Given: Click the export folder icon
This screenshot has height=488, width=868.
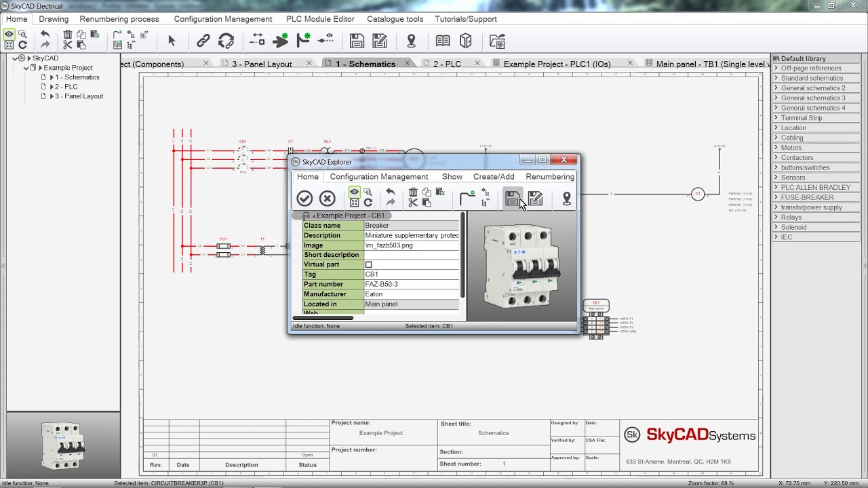Looking at the screenshot, I should pyautogui.click(x=497, y=41).
